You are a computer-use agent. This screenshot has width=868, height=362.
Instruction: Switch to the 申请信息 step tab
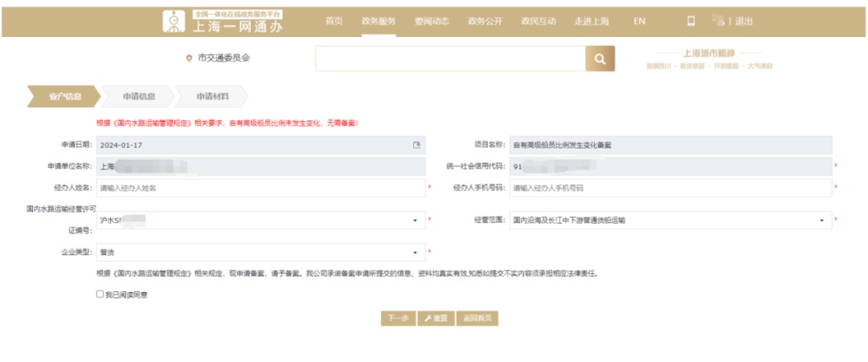tap(139, 96)
